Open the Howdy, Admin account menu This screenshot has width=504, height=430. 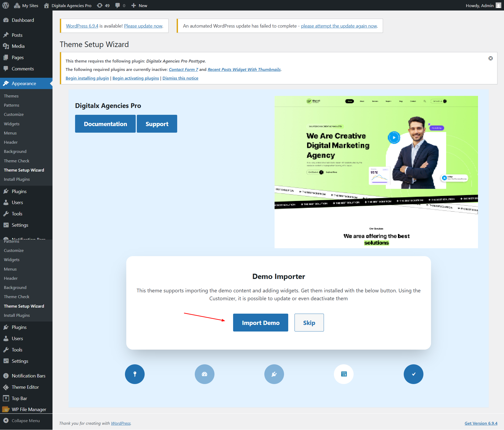(483, 5)
